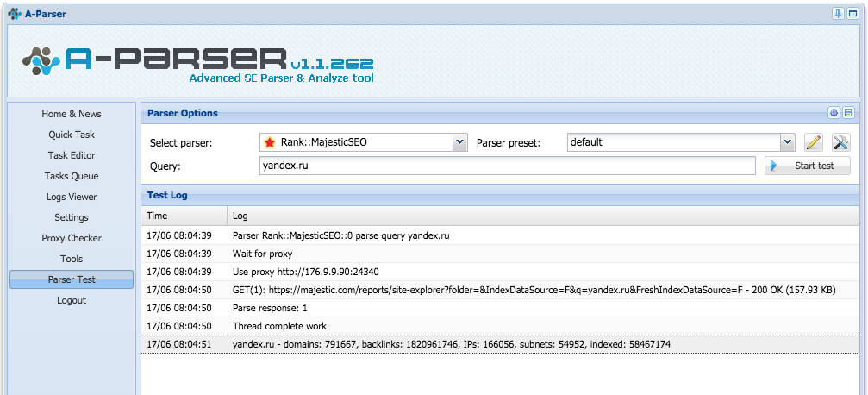The image size is (868, 395).
Task: Click the Rank::MajesticSEO parser combo box
Action: click(x=364, y=142)
